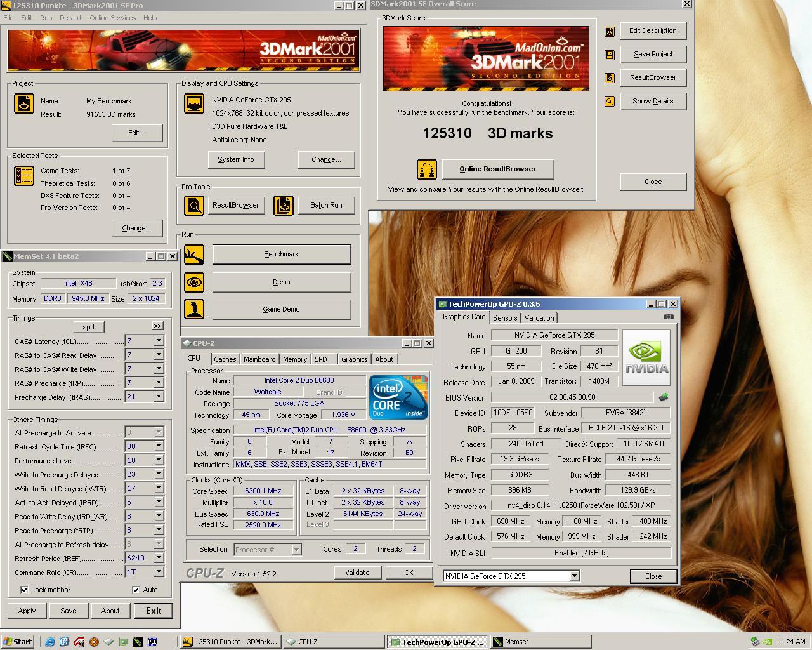This screenshot has width=812, height=650.
Task: Click the BIOS save chip icon in GPU-Z
Action: click(x=664, y=397)
